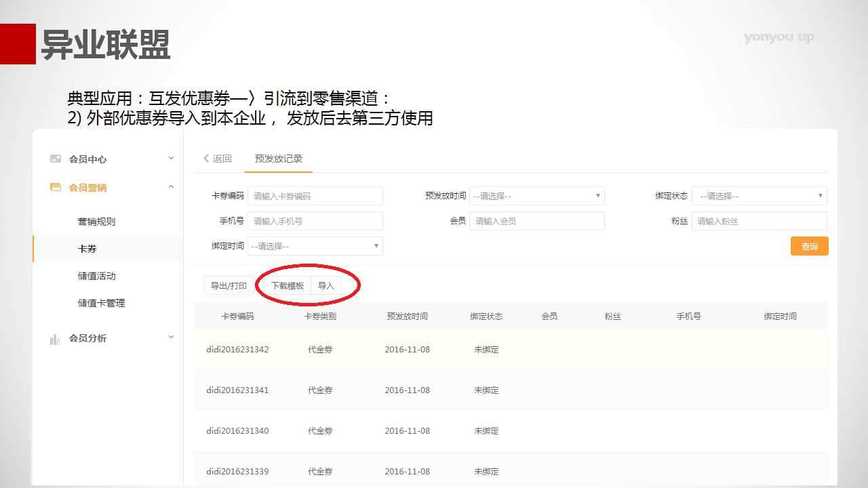The image size is (868, 488).
Task: Collapse the 会员营销 menu chevron
Action: click(171, 187)
